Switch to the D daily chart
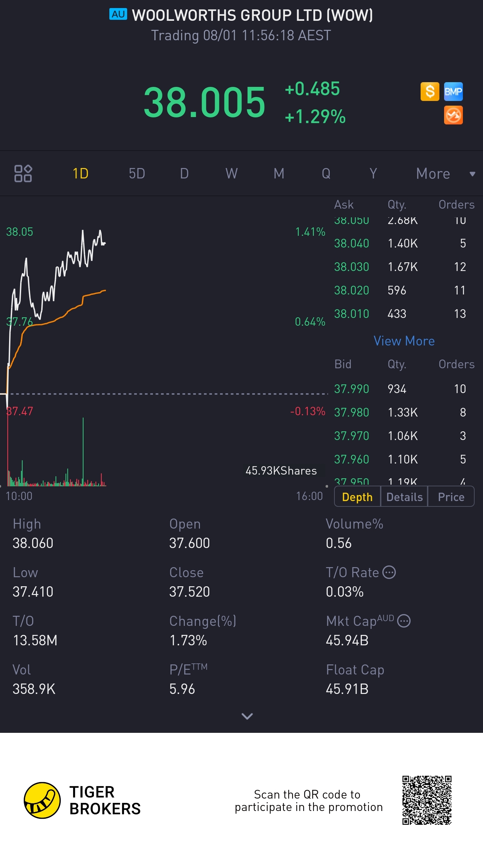483x868 pixels. tap(184, 173)
